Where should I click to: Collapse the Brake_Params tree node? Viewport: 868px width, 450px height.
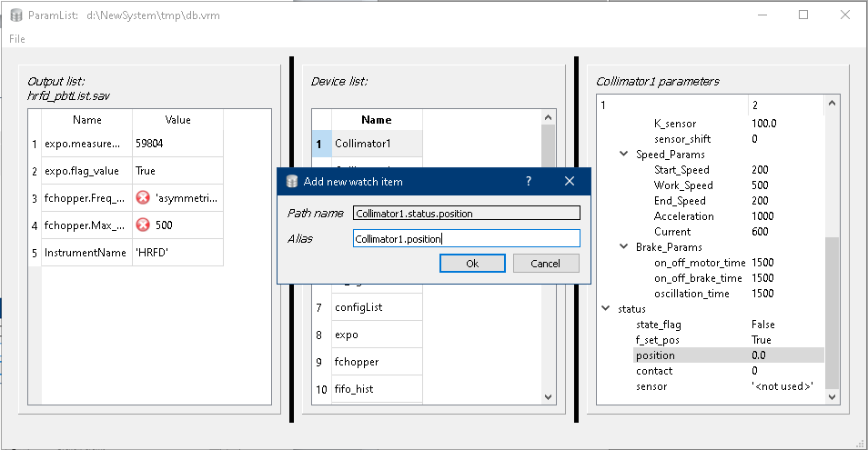[x=623, y=247]
